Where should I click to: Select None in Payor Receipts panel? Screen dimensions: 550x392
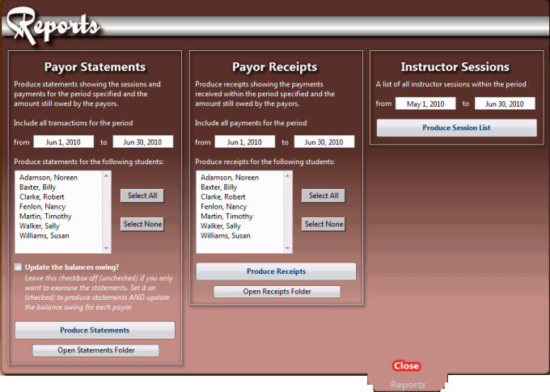[x=324, y=224]
